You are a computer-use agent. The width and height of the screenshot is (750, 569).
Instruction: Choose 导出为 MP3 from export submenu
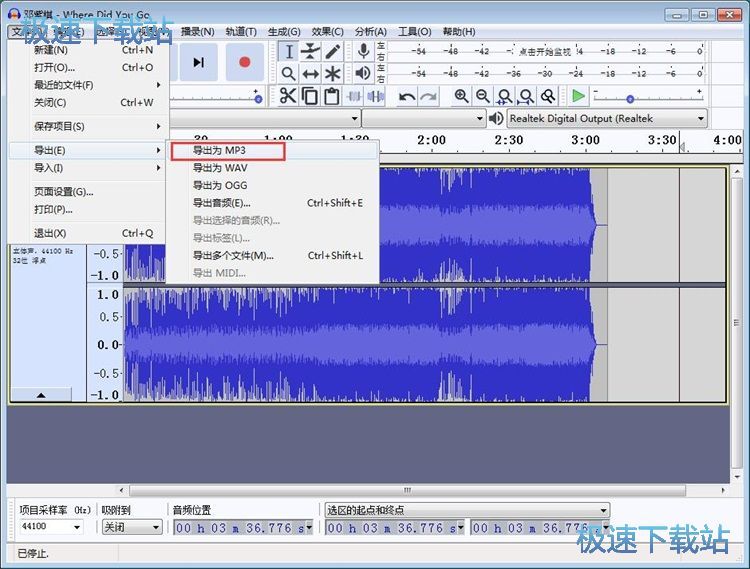pos(272,150)
